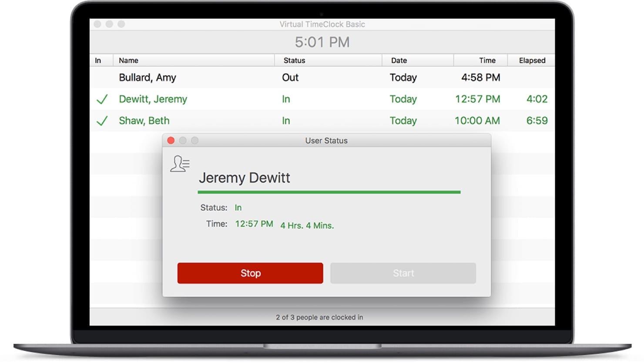644x363 pixels.
Task: Click Jeremy Dewitt's name in the status window
Action: [245, 178]
